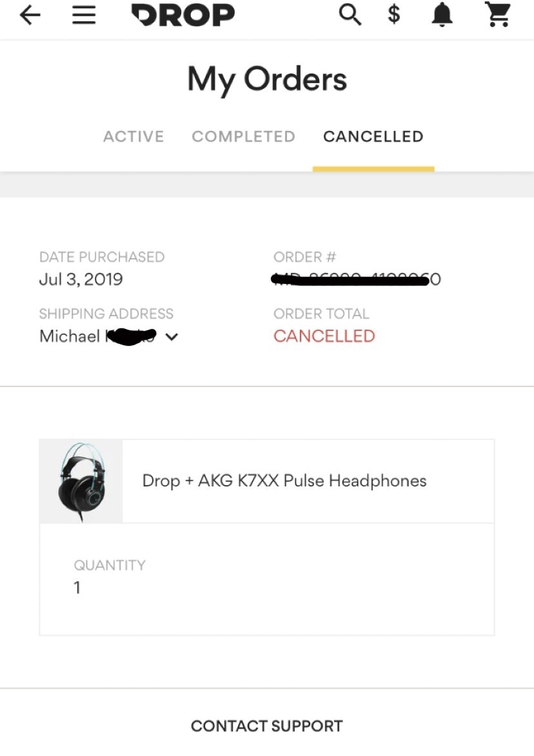Open notifications bell
This screenshot has width=534, height=756.
(442, 15)
